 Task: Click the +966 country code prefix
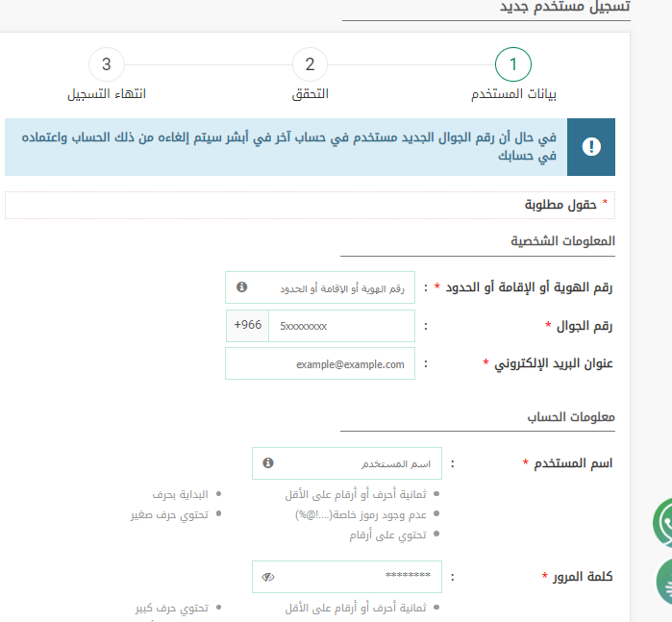[x=247, y=326]
